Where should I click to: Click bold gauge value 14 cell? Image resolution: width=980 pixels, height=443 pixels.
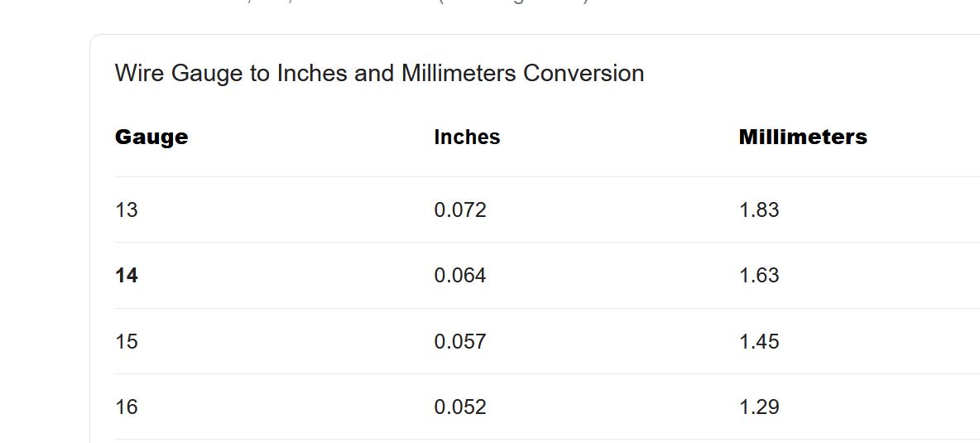coord(127,276)
